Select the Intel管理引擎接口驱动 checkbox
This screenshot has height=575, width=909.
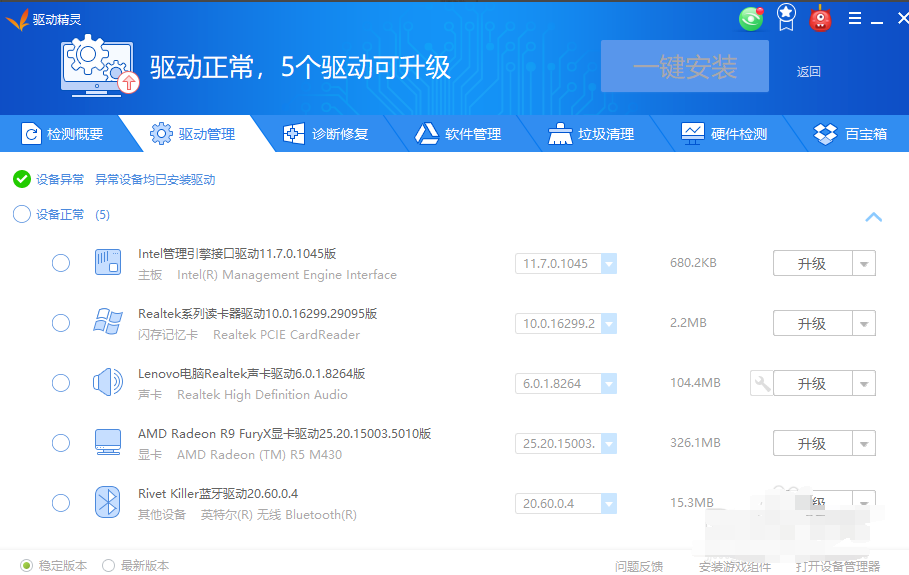pyautogui.click(x=61, y=263)
